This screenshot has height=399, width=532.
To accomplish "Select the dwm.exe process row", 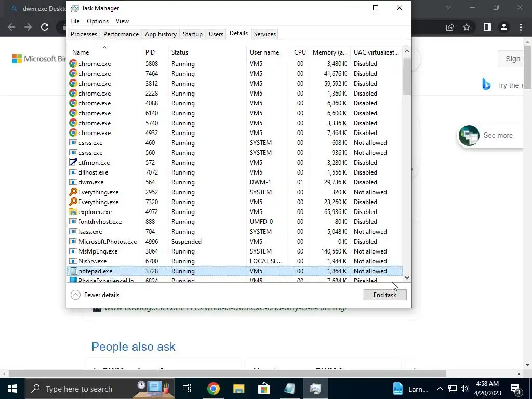I will tap(235, 182).
